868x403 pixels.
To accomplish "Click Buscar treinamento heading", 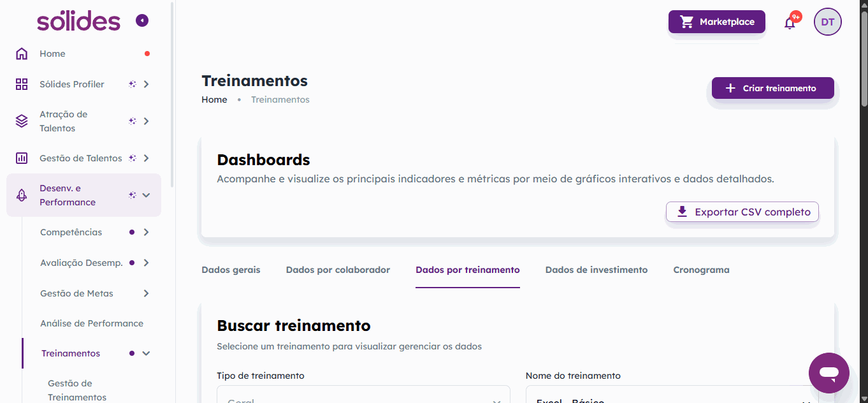I will (294, 325).
